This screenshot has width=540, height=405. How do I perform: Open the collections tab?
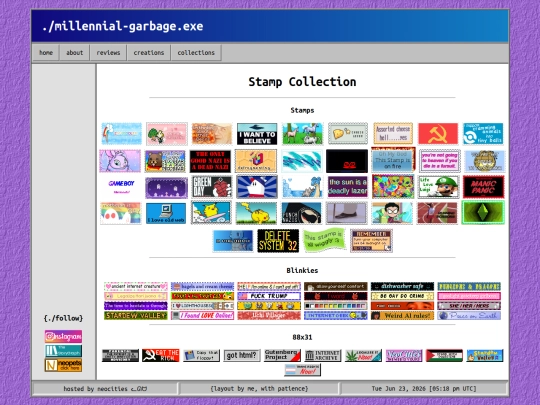(196, 53)
